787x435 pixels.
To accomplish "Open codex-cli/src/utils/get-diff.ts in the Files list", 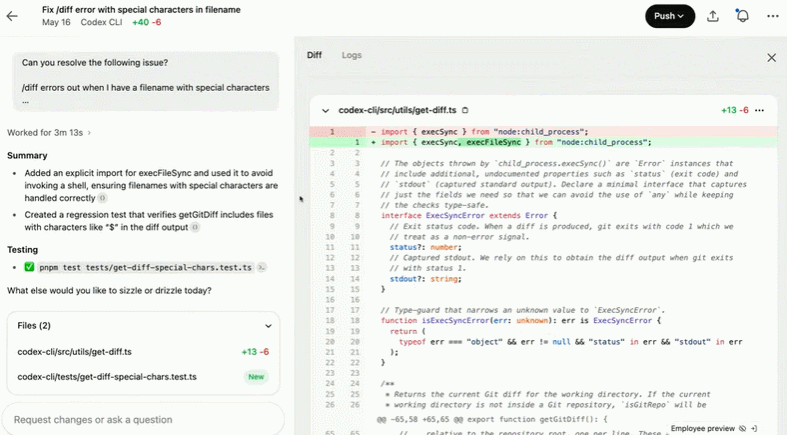I will pyautogui.click(x=143, y=352).
